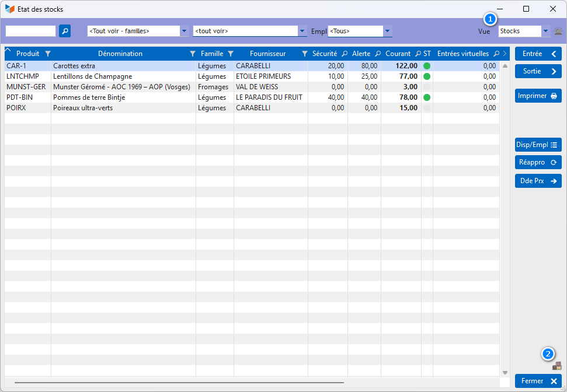Click the Fournisseur column filter funnel
Image resolution: width=567 pixels, height=392 pixels.
(x=304, y=54)
